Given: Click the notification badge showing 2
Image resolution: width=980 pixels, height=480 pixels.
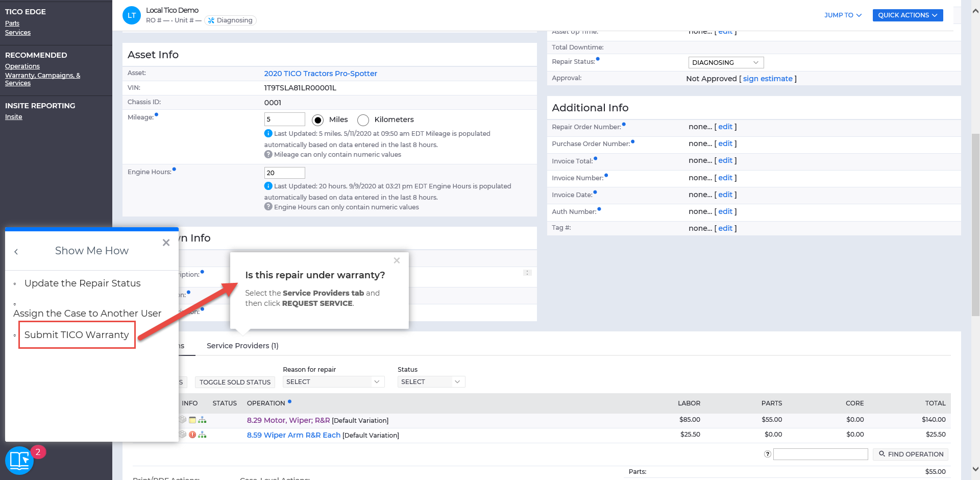Looking at the screenshot, I should click(x=38, y=452).
